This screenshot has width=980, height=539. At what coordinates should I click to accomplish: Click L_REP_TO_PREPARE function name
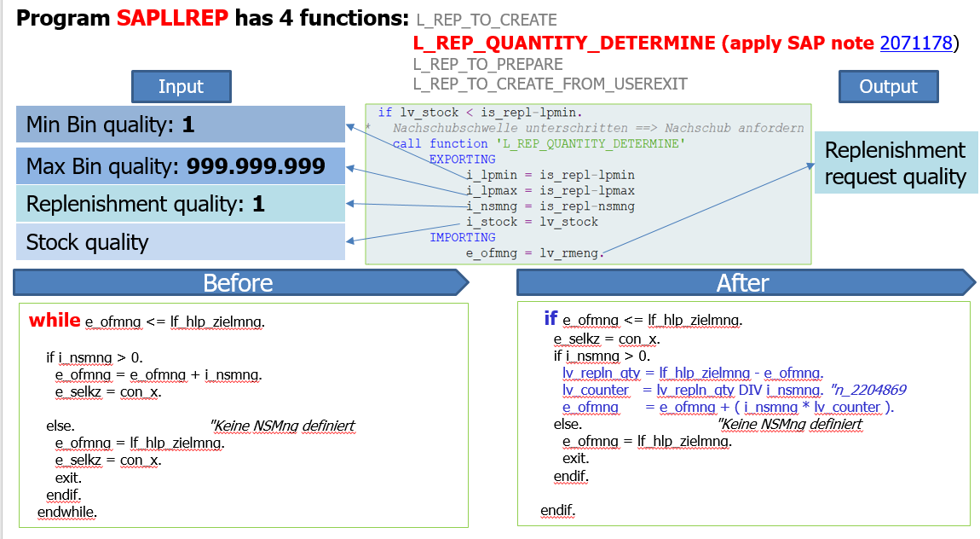tap(487, 65)
